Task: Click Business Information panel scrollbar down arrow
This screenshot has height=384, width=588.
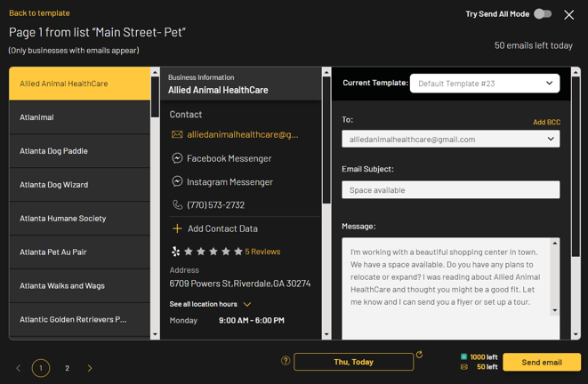Action: (x=326, y=334)
